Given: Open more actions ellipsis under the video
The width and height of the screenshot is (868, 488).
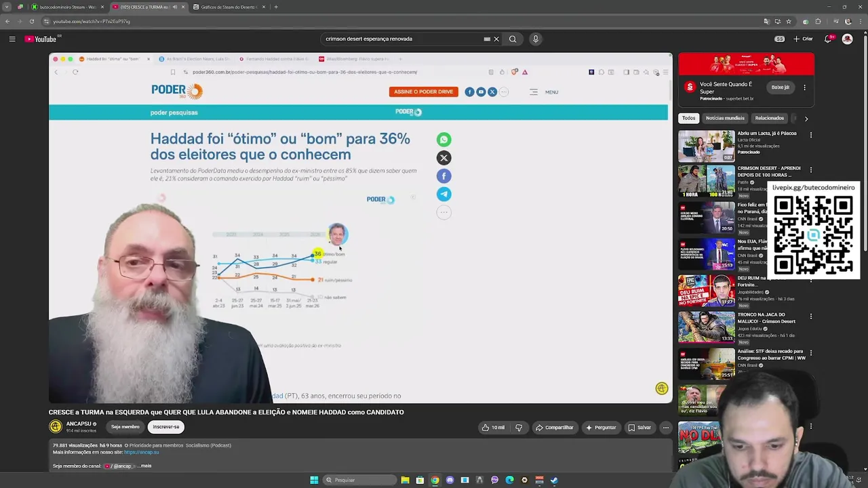Looking at the screenshot, I should pos(666,428).
